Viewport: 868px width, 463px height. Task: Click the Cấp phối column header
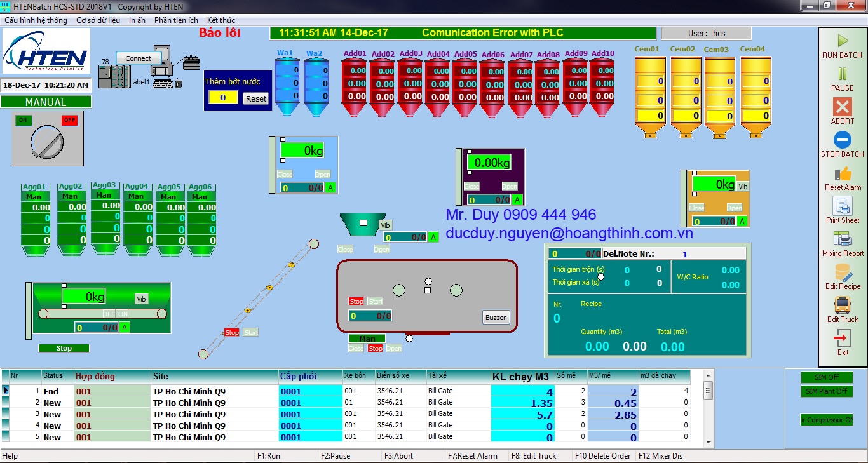310,376
